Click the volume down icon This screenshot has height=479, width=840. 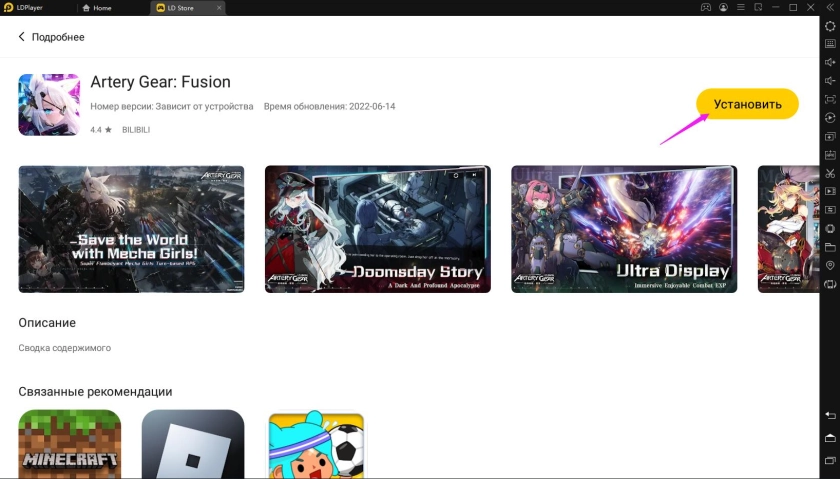tap(830, 81)
